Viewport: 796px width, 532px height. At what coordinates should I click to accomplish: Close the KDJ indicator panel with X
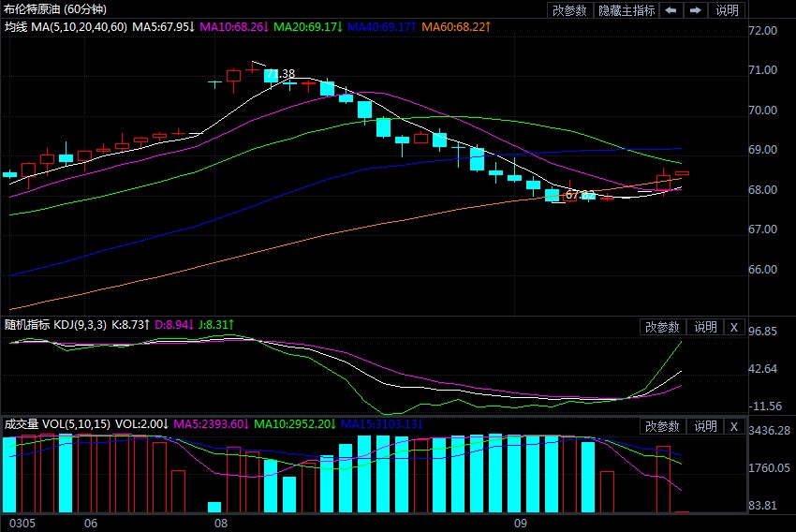734,327
